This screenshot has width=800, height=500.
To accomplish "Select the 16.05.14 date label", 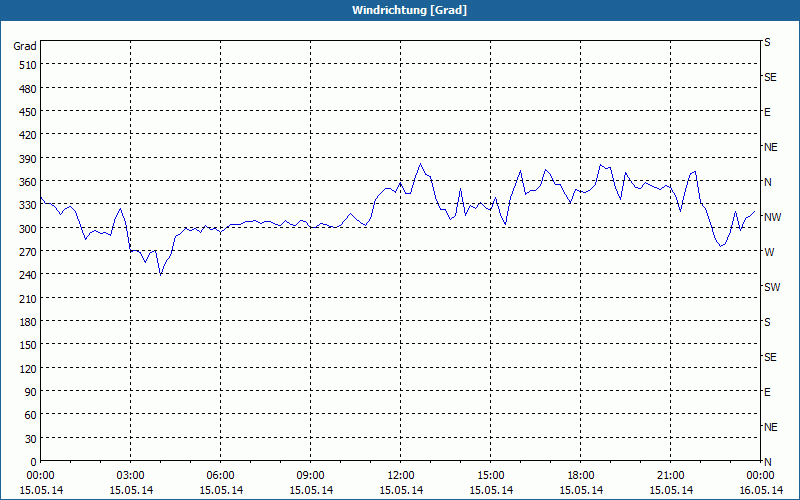I will point(760,490).
